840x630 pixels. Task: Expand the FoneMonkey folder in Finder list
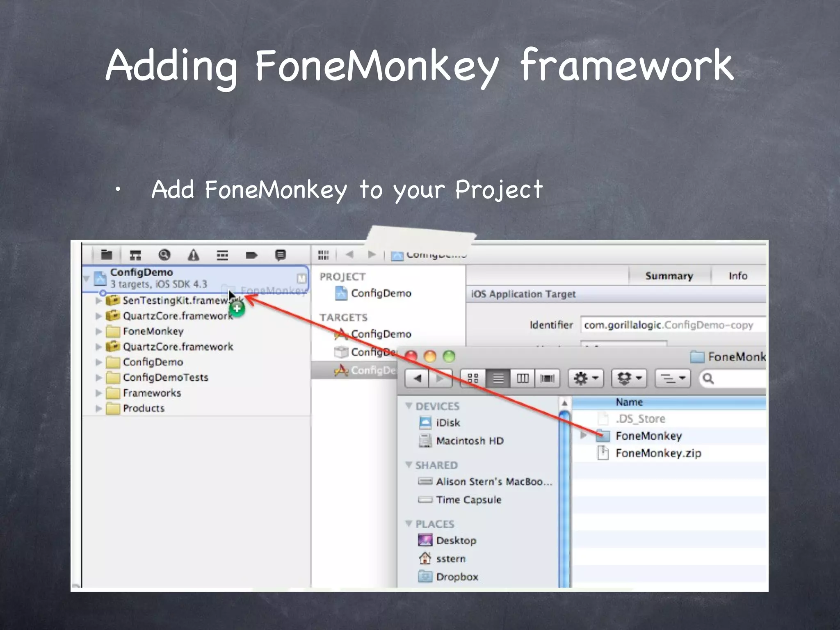click(x=583, y=435)
